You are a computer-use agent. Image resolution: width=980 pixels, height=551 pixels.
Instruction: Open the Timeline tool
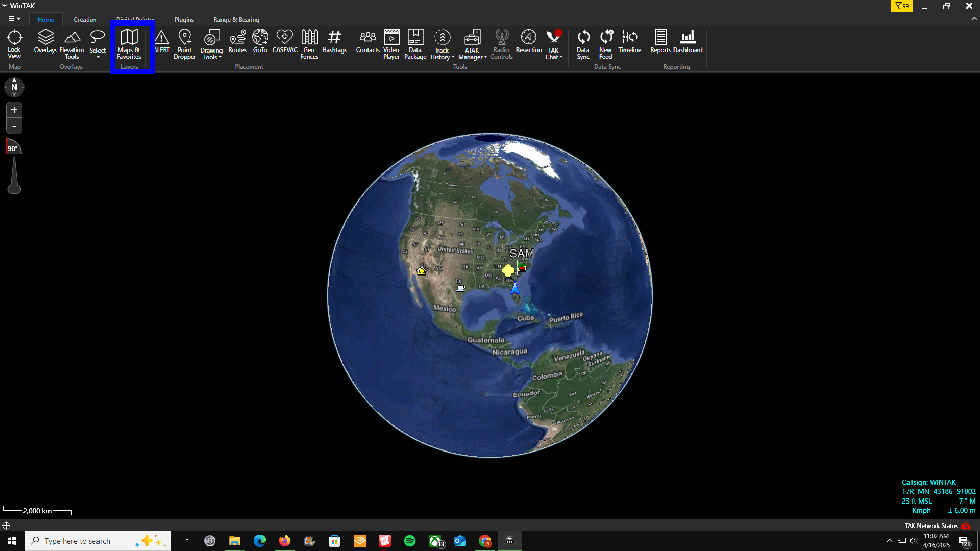click(x=630, y=41)
